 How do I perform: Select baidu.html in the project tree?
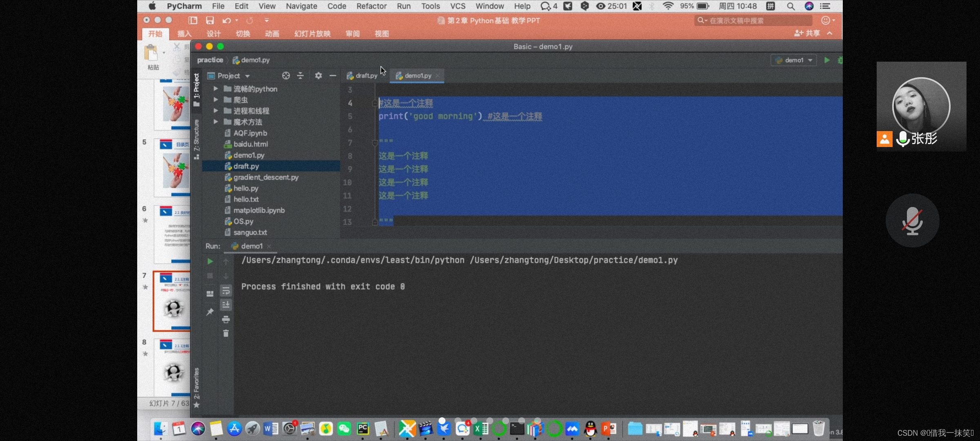click(250, 144)
